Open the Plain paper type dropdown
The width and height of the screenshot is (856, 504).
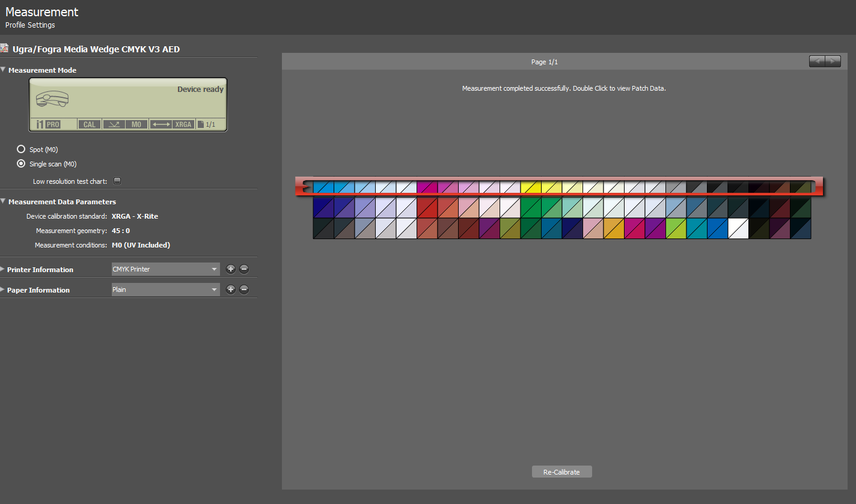[x=165, y=290]
